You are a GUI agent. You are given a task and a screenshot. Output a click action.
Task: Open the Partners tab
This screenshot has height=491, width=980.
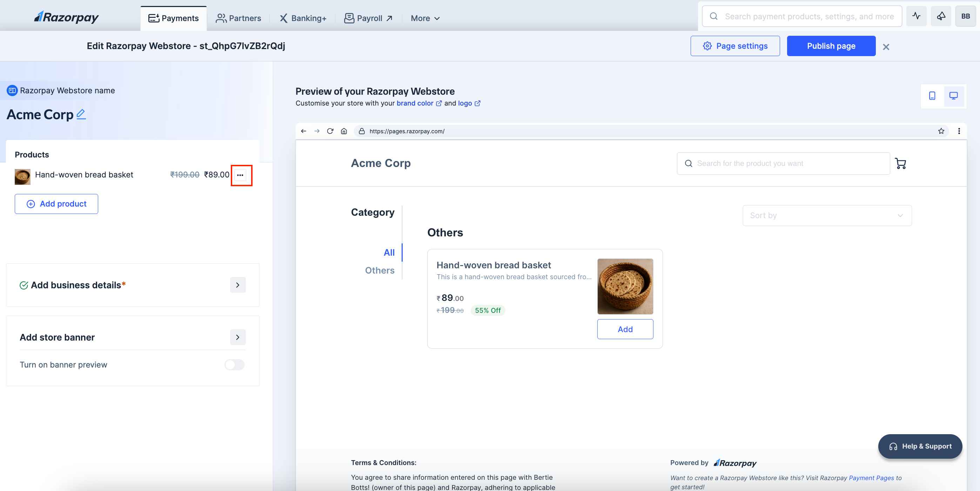[238, 18]
